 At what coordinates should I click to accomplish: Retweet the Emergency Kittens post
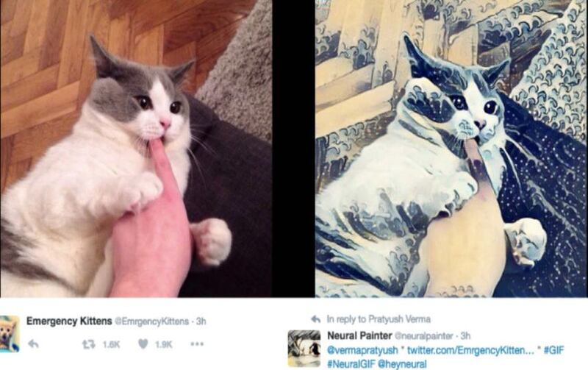click(88, 344)
